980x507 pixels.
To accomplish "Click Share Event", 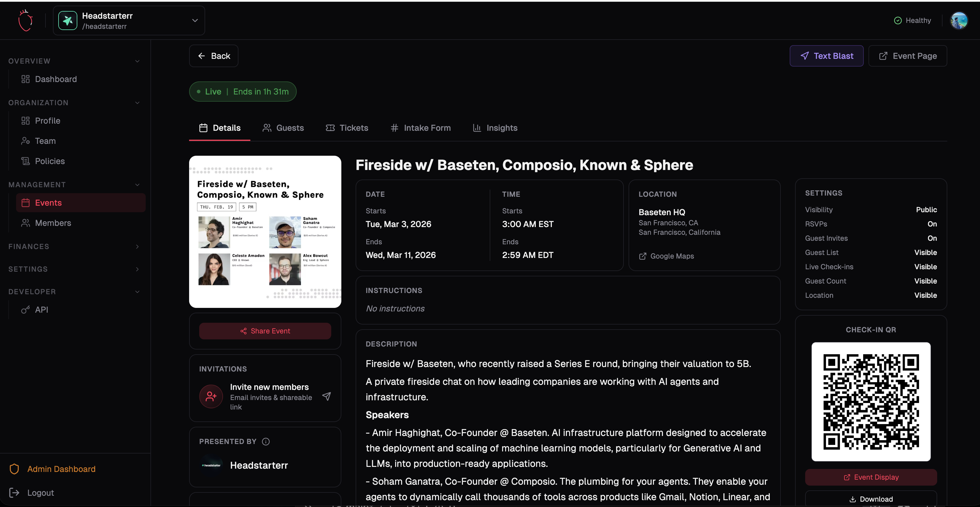I will (265, 331).
